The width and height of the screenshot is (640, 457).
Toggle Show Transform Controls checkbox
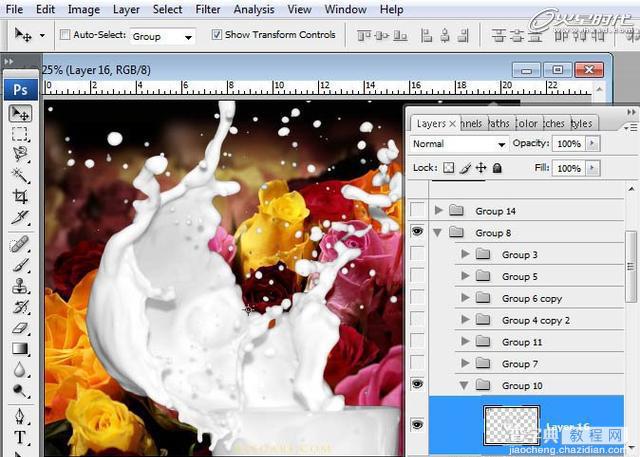pyautogui.click(x=217, y=35)
